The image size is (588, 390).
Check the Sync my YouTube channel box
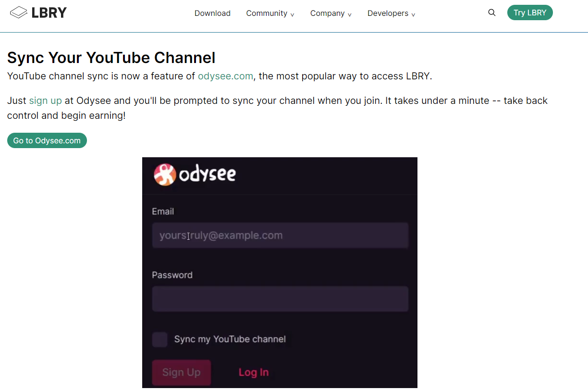(160, 340)
